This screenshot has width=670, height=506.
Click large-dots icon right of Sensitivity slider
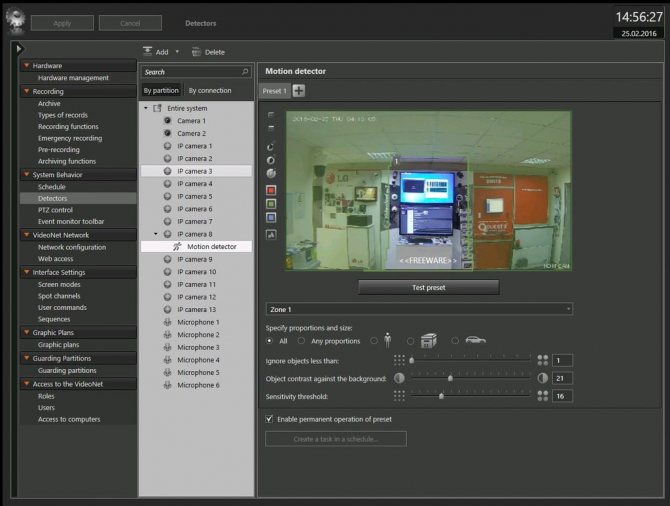coord(543,396)
